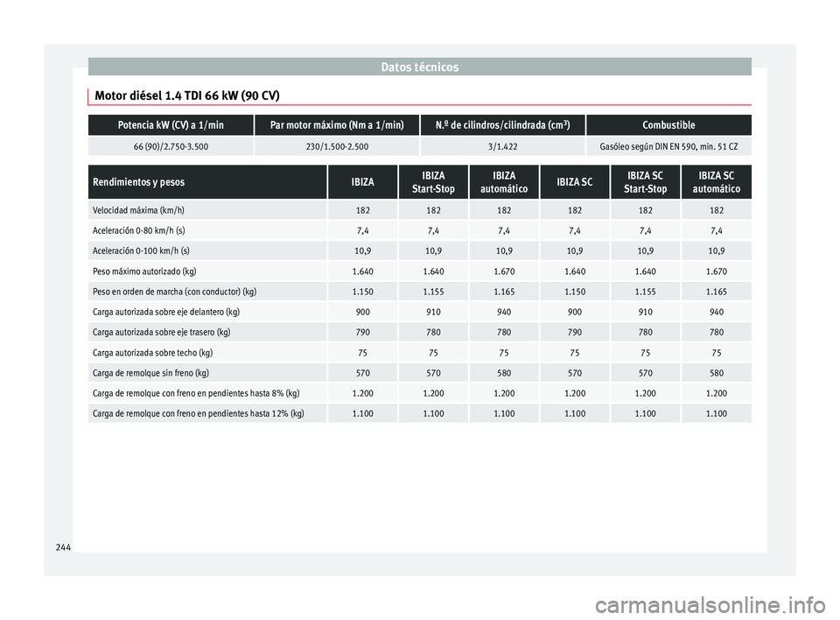This screenshot has height=620, width=840.
Task: Click the plain 'IBIZA' column header
Action: pos(362,182)
